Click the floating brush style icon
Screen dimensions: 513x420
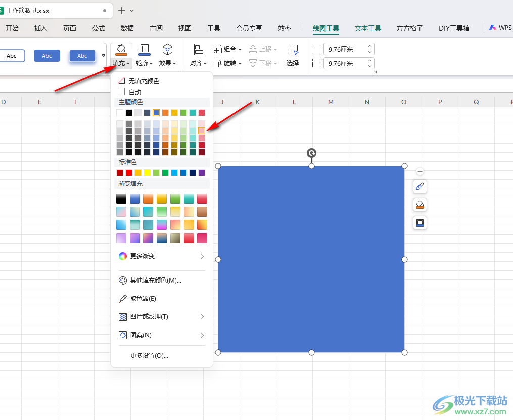coord(420,186)
